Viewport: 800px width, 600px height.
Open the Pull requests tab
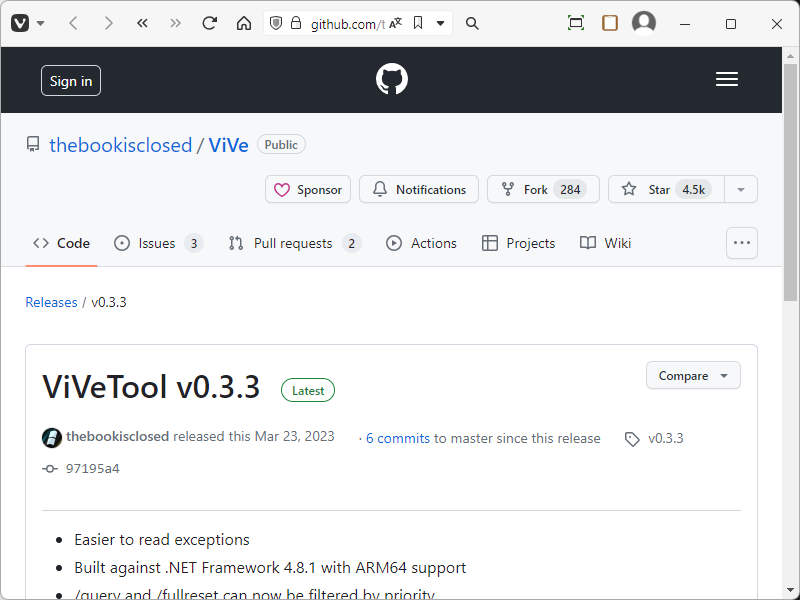click(295, 243)
